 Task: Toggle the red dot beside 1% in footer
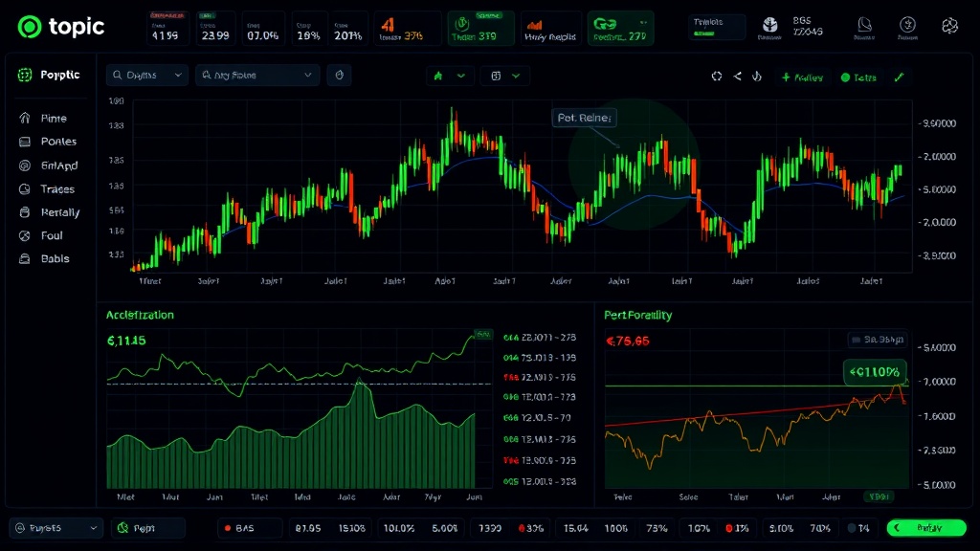coord(728,528)
